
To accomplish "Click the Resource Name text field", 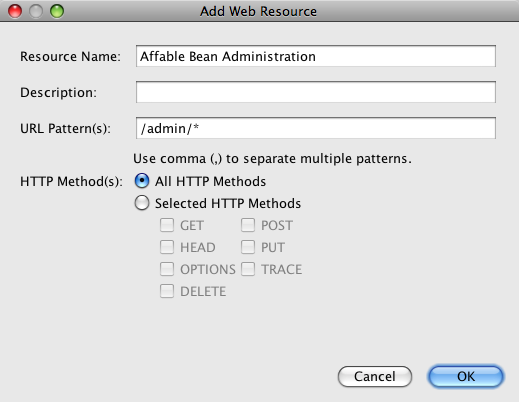I will point(316,56).
